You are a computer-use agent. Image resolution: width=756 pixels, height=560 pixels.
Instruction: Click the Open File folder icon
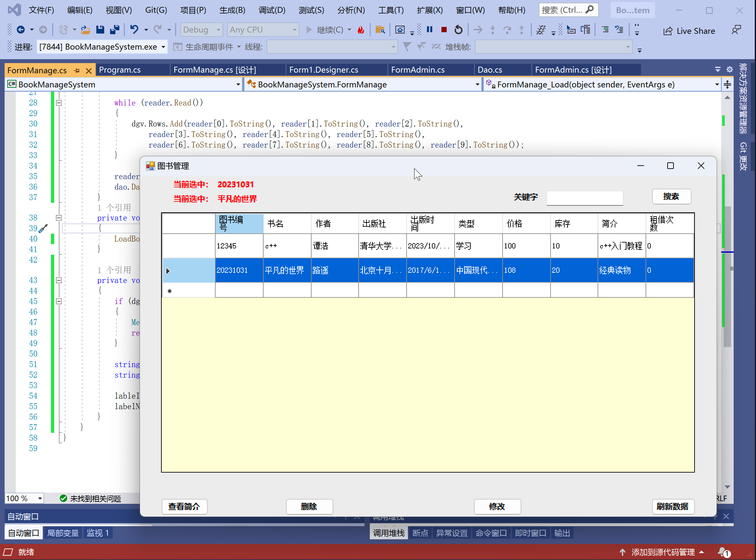tap(85, 30)
